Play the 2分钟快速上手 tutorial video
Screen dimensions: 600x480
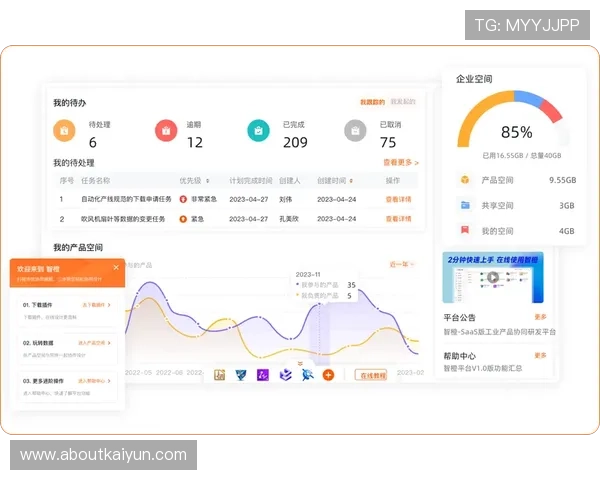coord(493,277)
